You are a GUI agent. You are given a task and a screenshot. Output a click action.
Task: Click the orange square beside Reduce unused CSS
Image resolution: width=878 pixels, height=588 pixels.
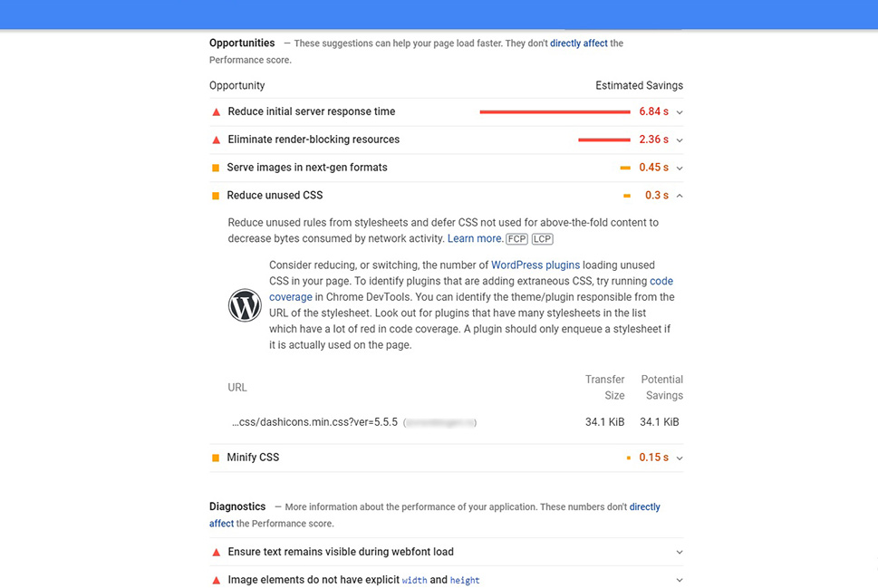tap(216, 196)
